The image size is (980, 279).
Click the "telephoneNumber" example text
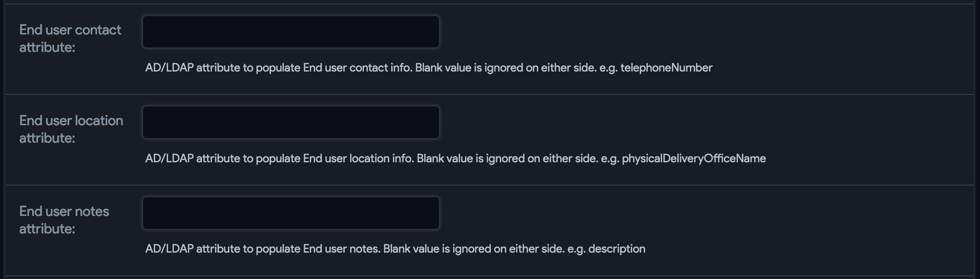666,68
